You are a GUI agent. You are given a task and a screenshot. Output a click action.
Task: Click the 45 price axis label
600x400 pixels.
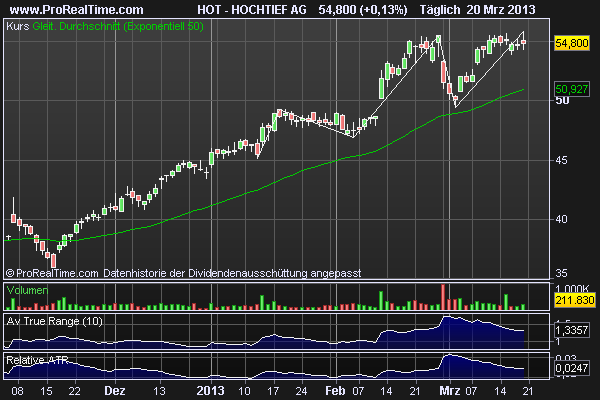tap(561, 160)
